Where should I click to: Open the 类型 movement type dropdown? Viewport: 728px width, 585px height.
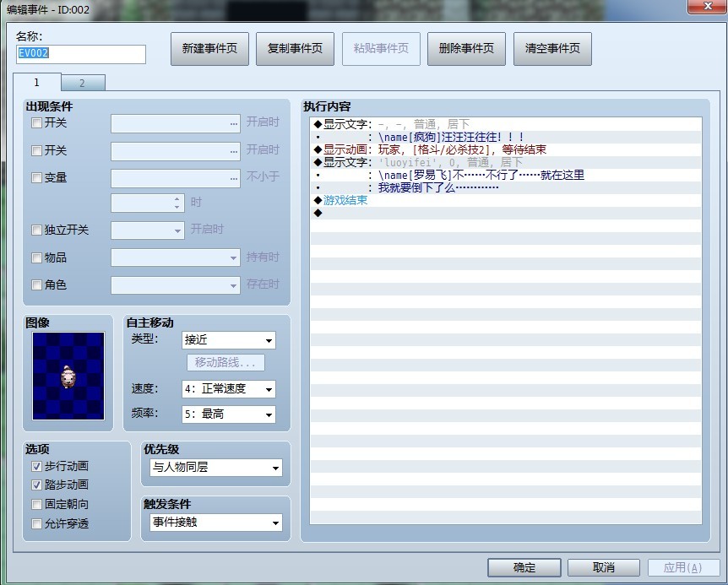pos(228,340)
